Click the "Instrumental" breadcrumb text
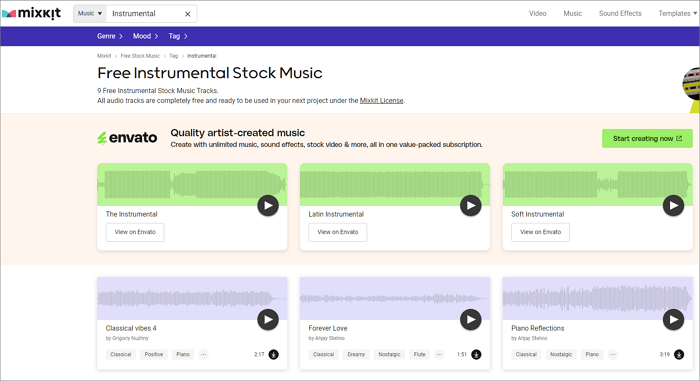Viewport: 700px width, 381px height. tap(201, 56)
